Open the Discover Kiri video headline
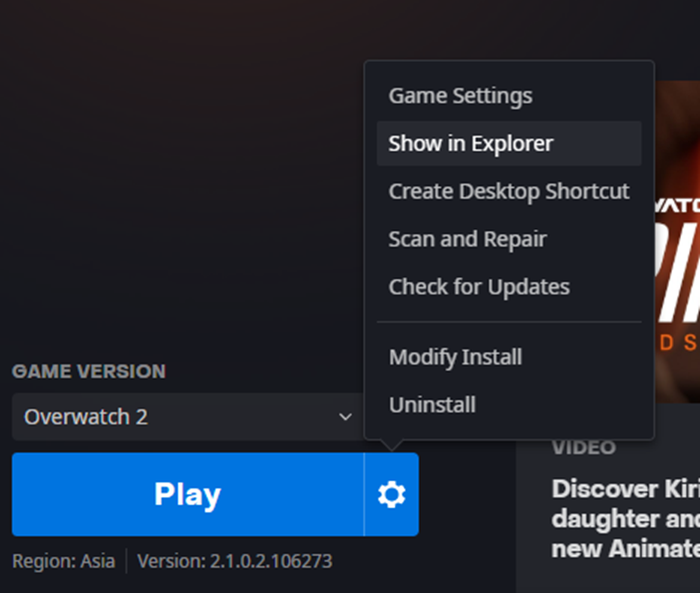Viewport: 700px width, 593px height. point(625,518)
